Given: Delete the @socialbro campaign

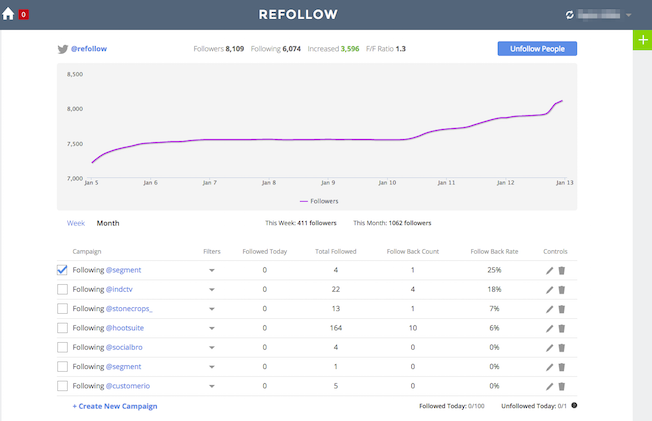Looking at the screenshot, I should 561,348.
